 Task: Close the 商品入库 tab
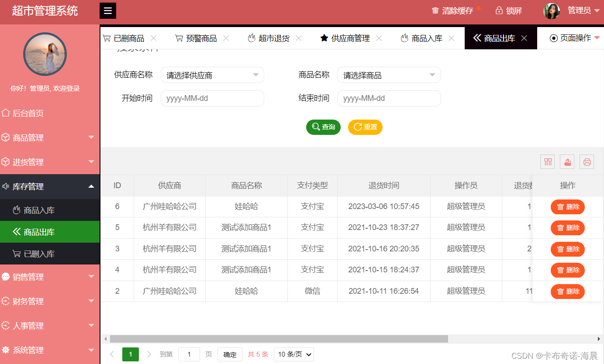pyautogui.click(x=451, y=38)
